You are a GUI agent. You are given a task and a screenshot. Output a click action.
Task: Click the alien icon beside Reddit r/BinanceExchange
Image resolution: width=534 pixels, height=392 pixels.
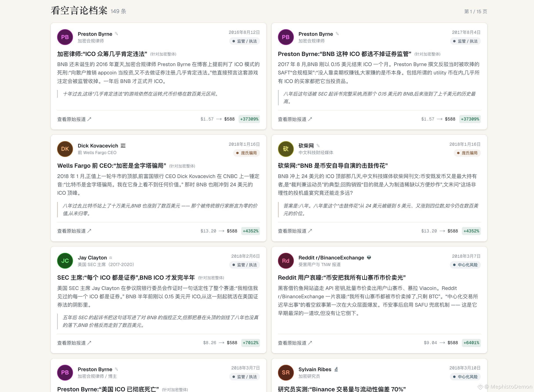[369, 257]
